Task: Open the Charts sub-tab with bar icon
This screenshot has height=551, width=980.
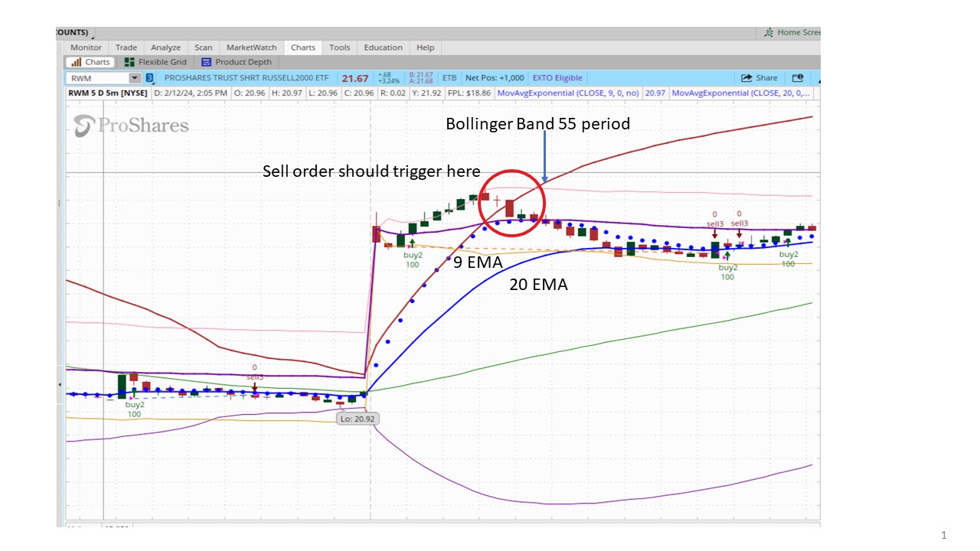Action: (90, 62)
